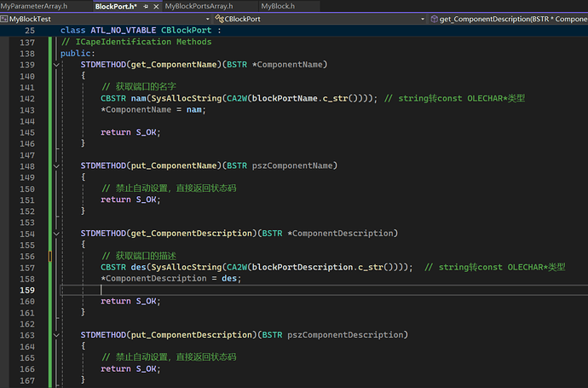Click the '*ComponentName' parameter at line 139
The width and height of the screenshot is (588, 388).
point(287,65)
